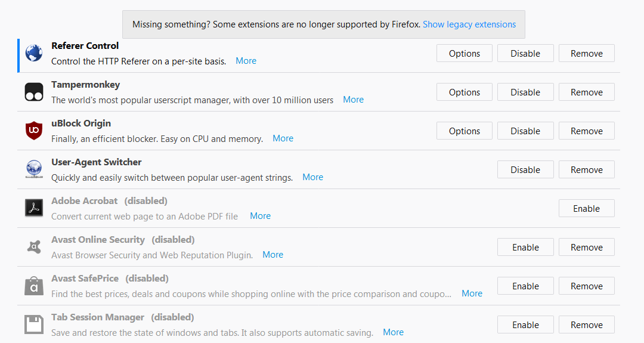Enable the Tab Session Manager extension
This screenshot has height=343, width=644.
click(525, 325)
